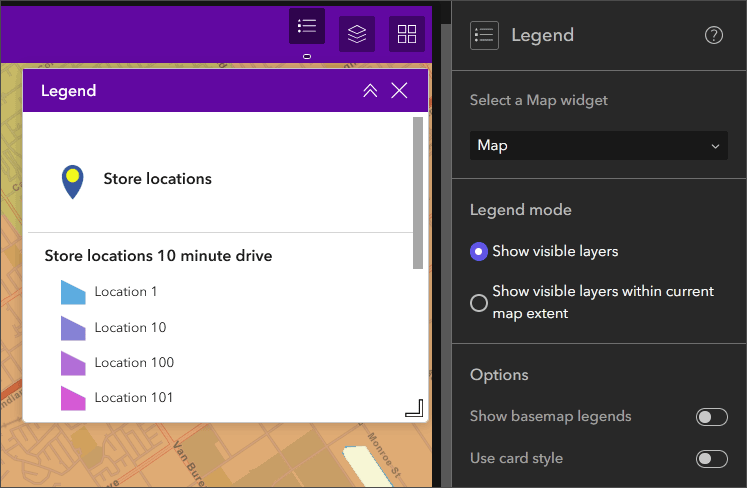
Task: Click the Location 1 label
Action: click(126, 292)
